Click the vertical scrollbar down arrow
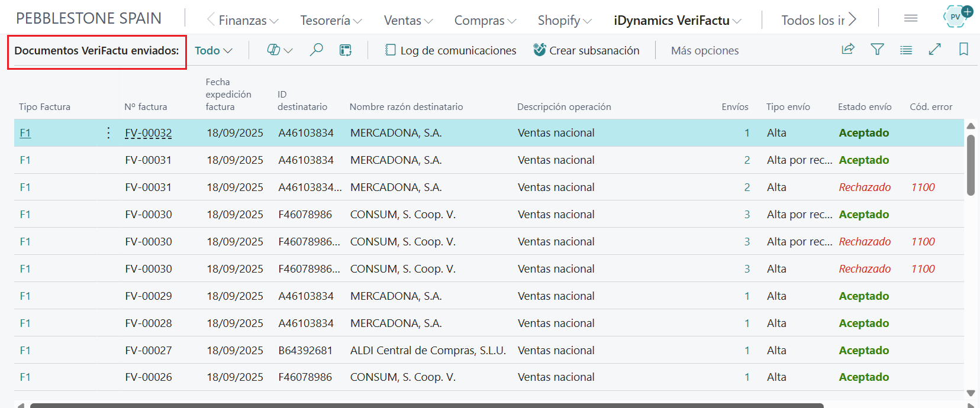The image size is (980, 408). click(x=971, y=393)
